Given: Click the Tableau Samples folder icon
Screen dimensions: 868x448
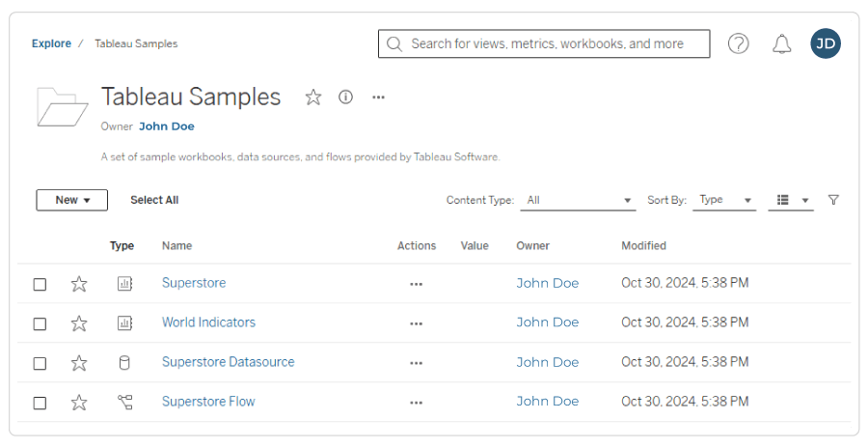Looking at the screenshot, I should (62, 106).
